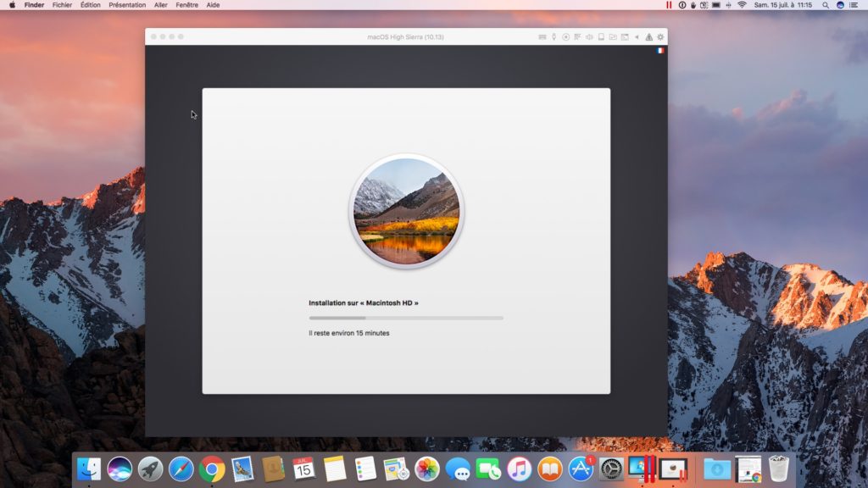Click the Siri icon in menu bar
868x488 pixels.
click(840, 5)
